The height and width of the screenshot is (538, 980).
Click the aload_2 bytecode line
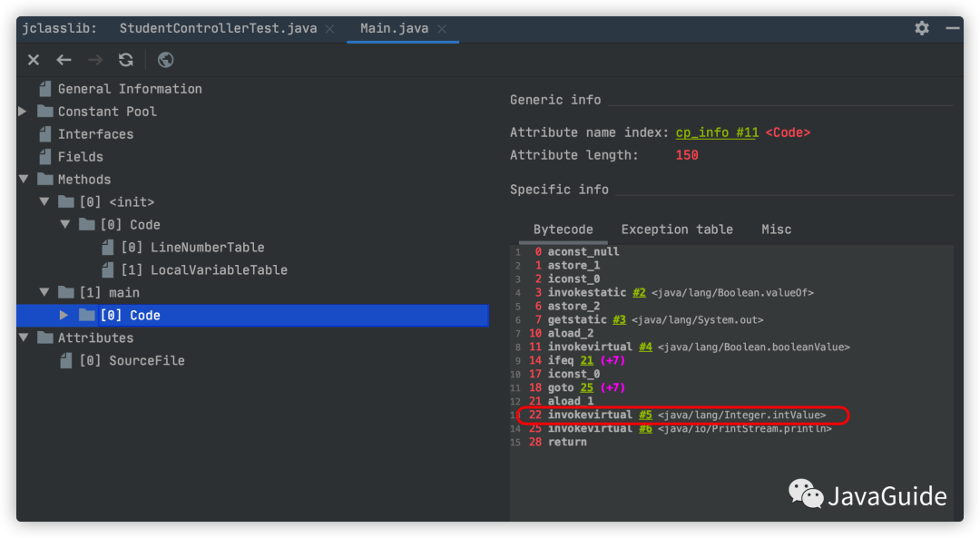(x=571, y=333)
